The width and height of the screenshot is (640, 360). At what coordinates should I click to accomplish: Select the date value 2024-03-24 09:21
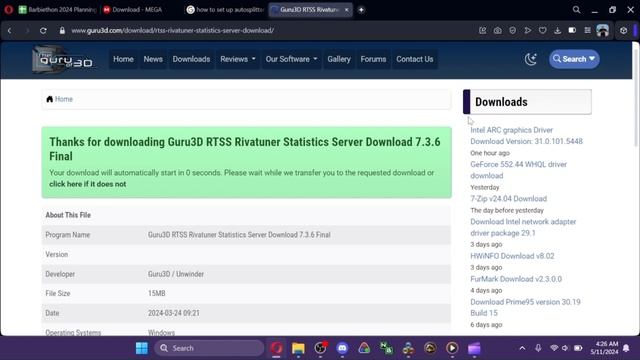[x=173, y=313]
